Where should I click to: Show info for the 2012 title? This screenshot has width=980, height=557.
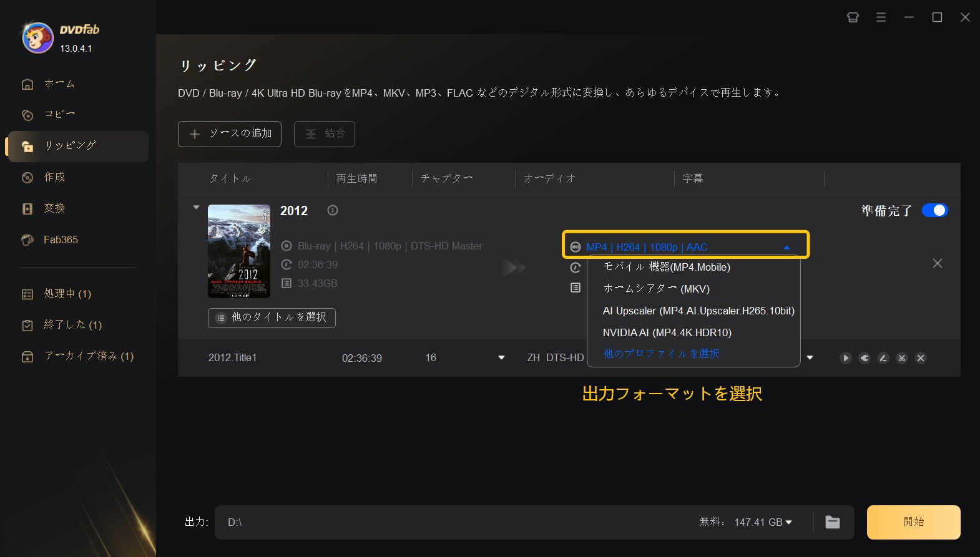pyautogui.click(x=333, y=210)
